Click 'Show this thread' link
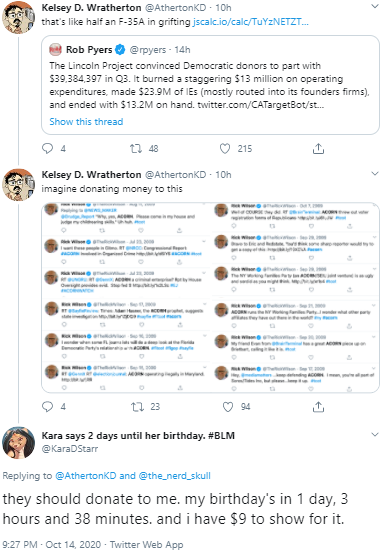 click(x=86, y=121)
